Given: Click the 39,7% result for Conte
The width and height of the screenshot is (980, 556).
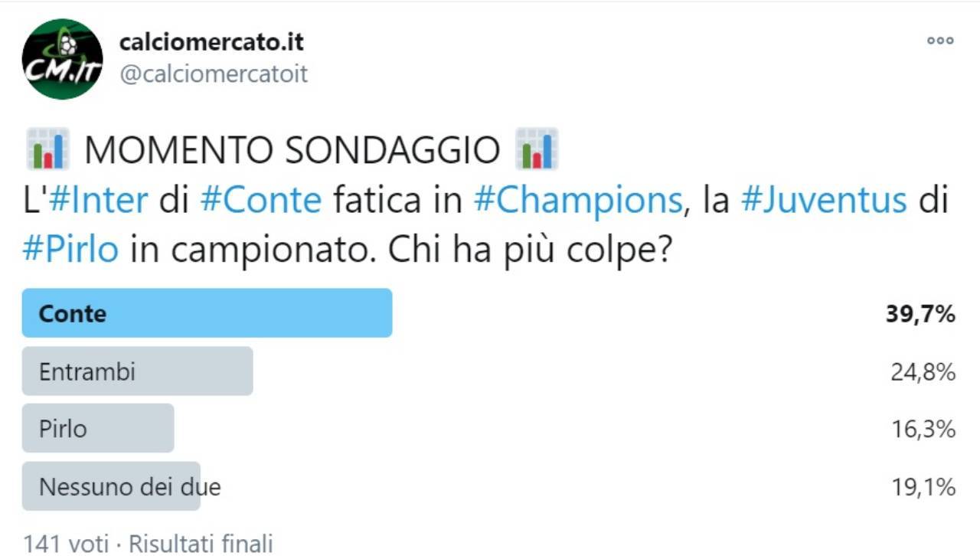Looking at the screenshot, I should tap(920, 314).
